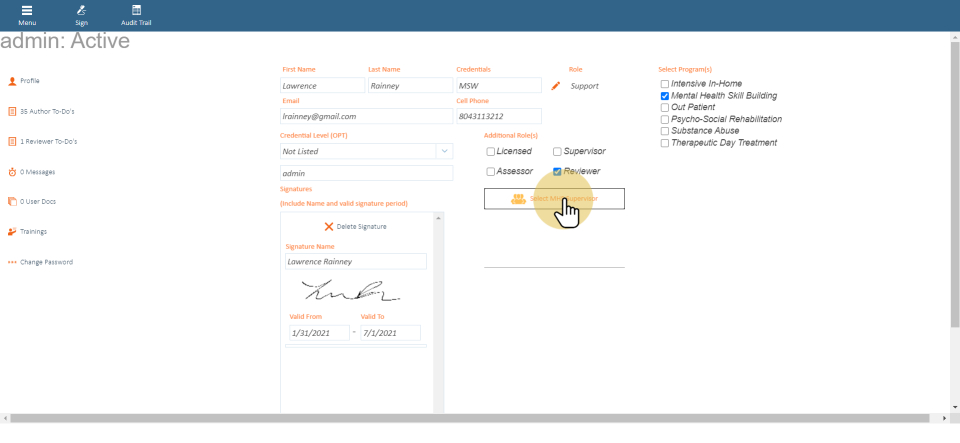Screen dimensions: 960x443
Task: Open the Valid From date field
Action: 318,333
